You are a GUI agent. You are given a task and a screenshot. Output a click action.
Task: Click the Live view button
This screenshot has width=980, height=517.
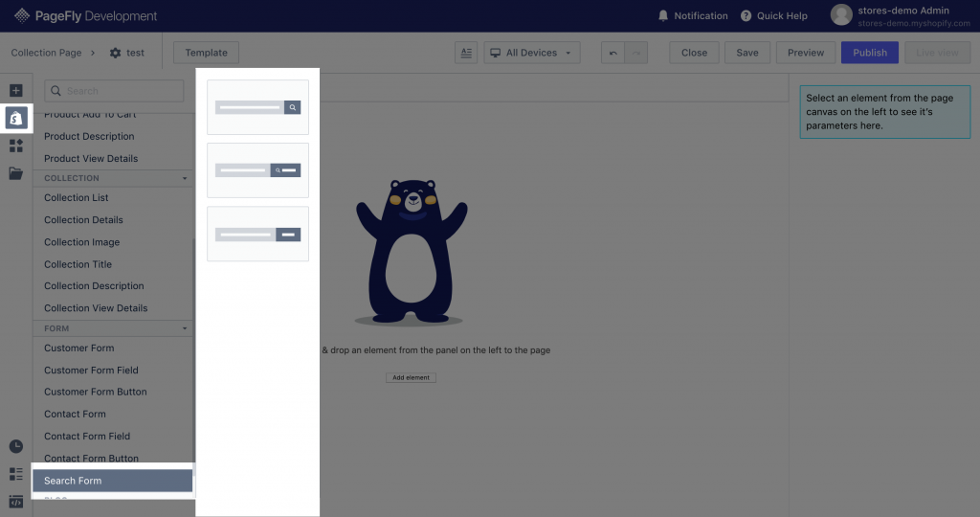(937, 54)
